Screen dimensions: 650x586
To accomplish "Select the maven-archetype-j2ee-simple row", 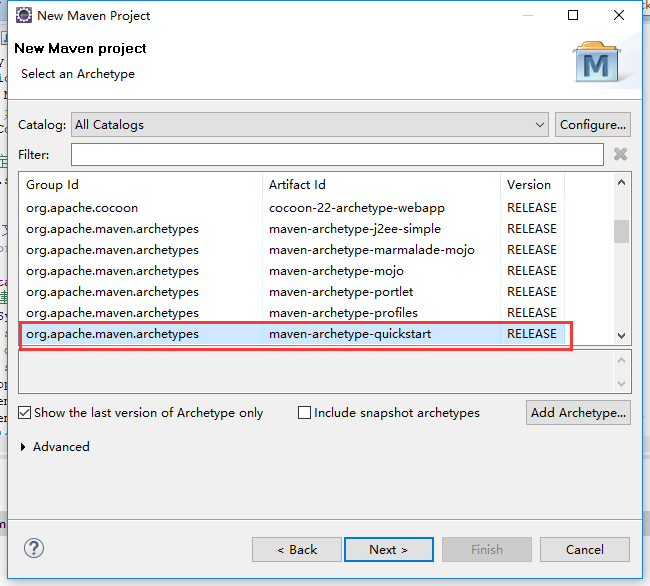I will click(292, 229).
